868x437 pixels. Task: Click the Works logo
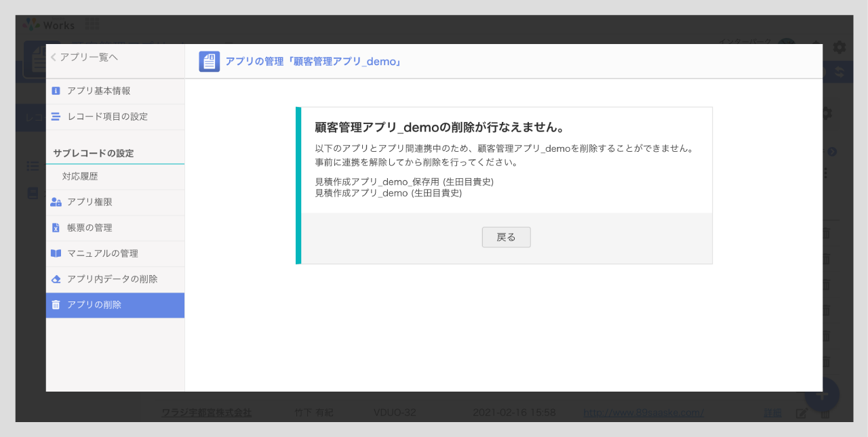[50, 25]
